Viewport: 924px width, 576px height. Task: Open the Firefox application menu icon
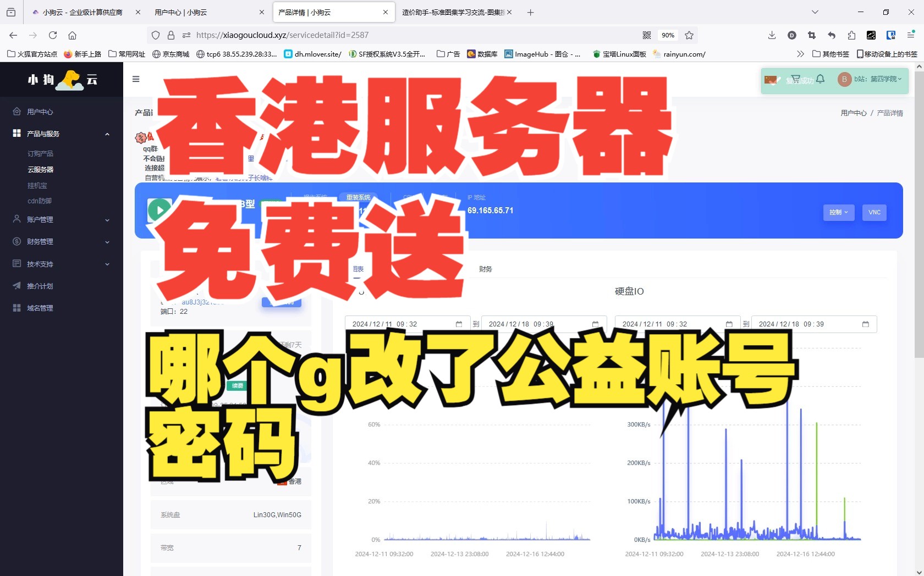click(911, 35)
